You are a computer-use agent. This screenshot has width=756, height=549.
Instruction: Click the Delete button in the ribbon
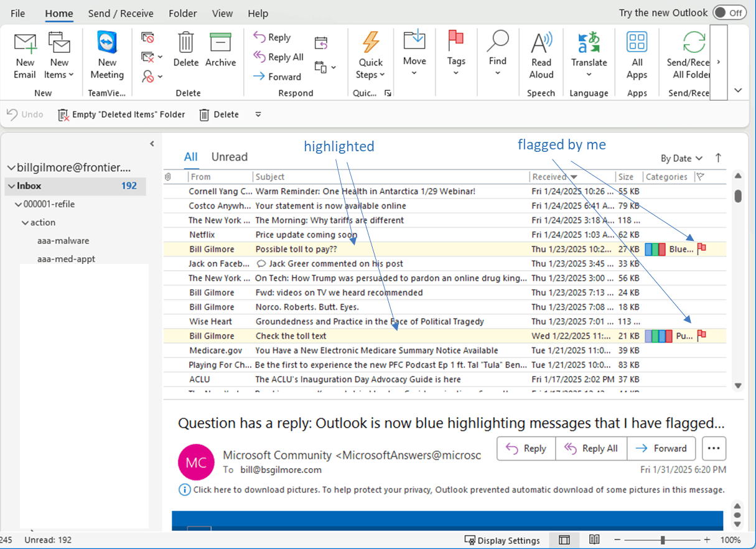click(185, 50)
